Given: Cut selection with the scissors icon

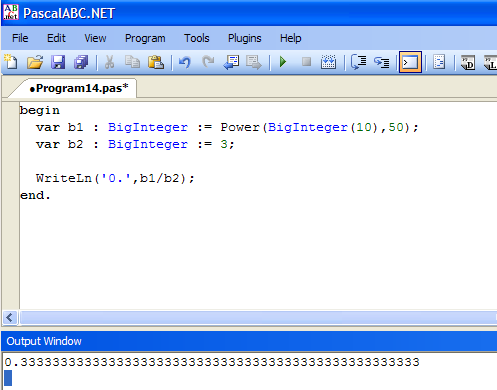Looking at the screenshot, I should click(109, 62).
